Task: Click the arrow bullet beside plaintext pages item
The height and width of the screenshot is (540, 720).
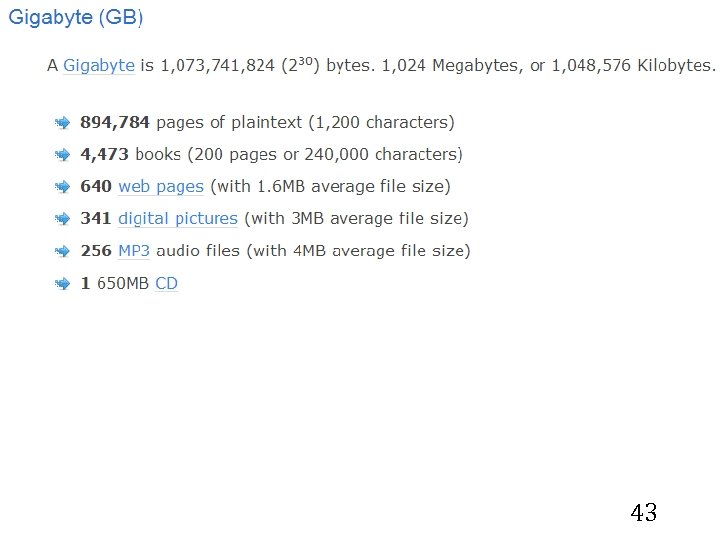Action: [62, 123]
